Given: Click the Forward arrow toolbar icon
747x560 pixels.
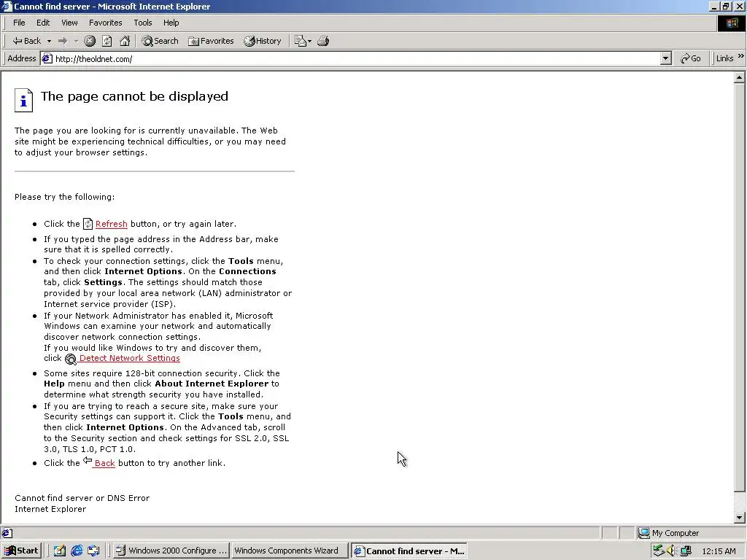Looking at the screenshot, I should coord(63,41).
